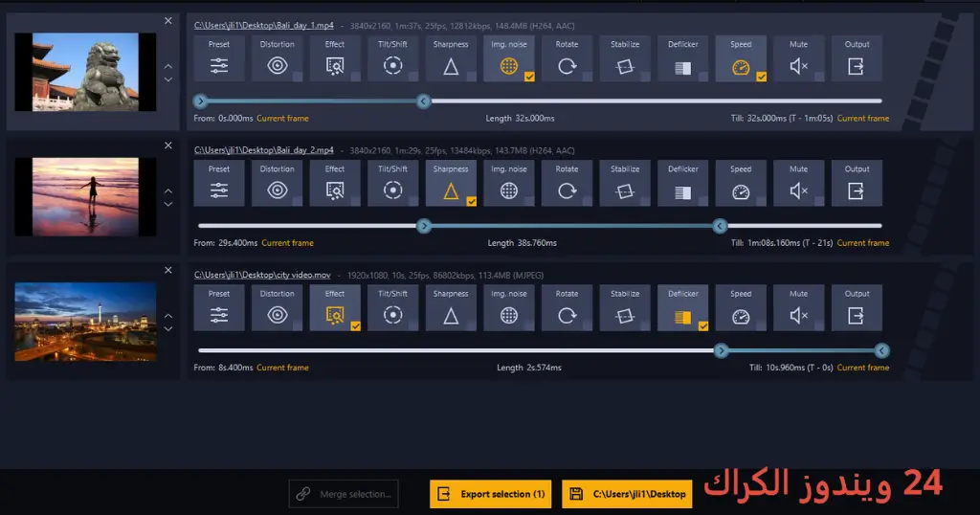Open Speed tool for Bali_day_2.mp4
This screenshot has height=515, width=980.
pos(741,183)
